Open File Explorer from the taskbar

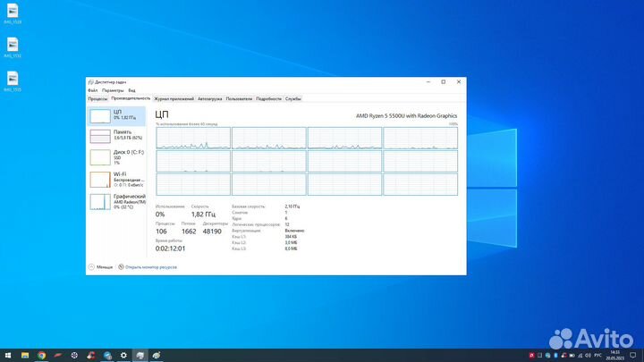pos(25,355)
